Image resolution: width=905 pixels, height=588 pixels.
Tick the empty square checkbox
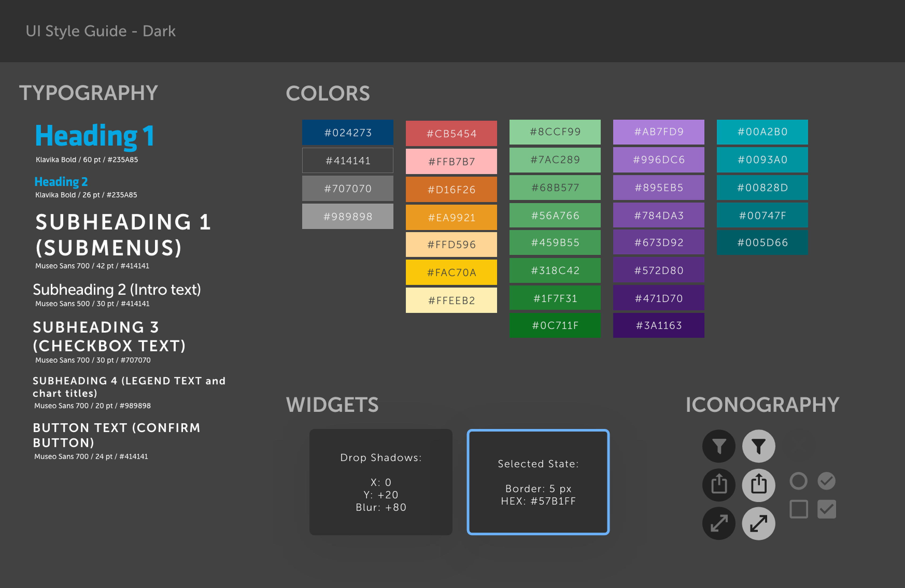(x=798, y=509)
